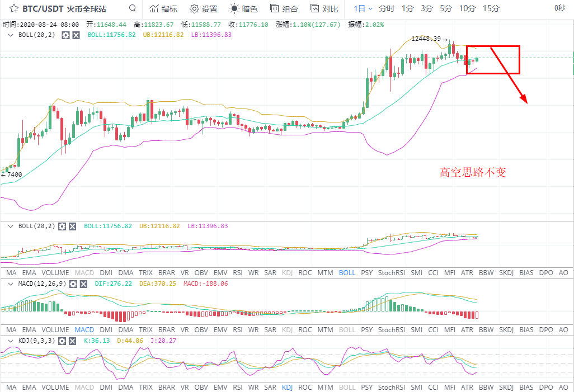This screenshot has height=392, width=574.
Task: Click the K:36.13 value in KDJ panel
Action: (x=97, y=341)
